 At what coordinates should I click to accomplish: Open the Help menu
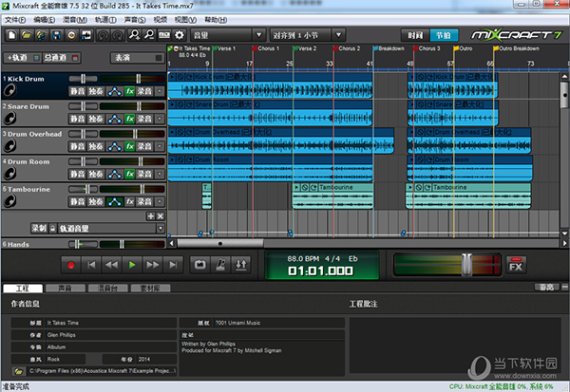tap(216, 20)
